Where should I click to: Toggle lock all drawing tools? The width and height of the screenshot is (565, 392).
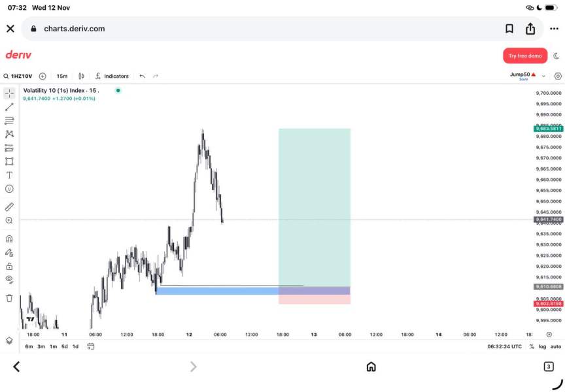[9, 266]
